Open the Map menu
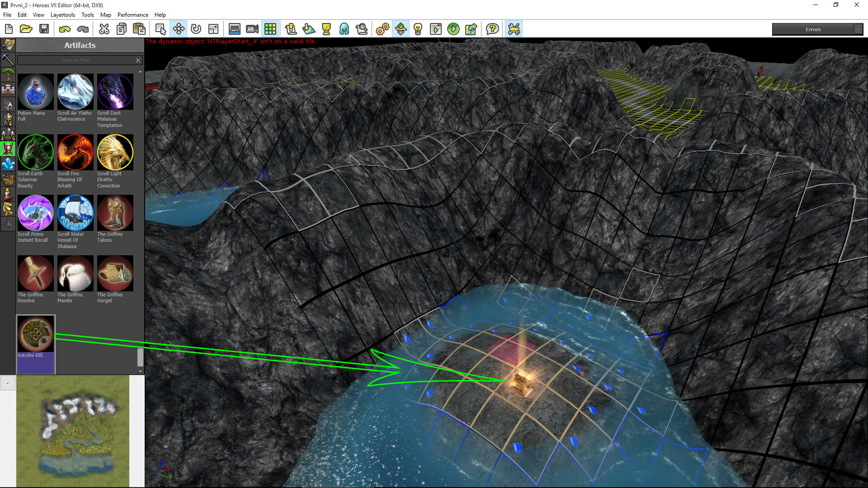Viewport: 868px width, 488px height. click(106, 15)
